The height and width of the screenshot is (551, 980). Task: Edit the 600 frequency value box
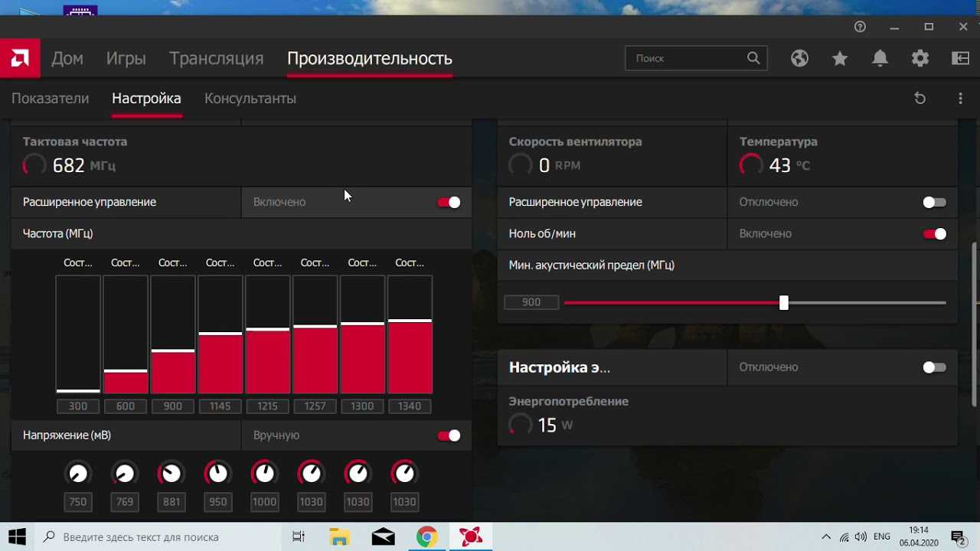point(126,406)
